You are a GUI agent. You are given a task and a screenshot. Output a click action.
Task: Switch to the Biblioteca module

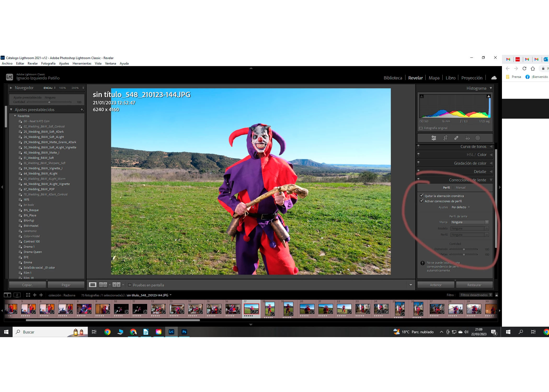[x=393, y=78]
